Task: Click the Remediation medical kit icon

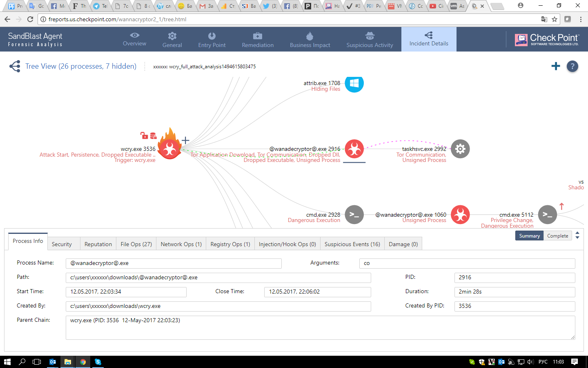Action: [258, 36]
